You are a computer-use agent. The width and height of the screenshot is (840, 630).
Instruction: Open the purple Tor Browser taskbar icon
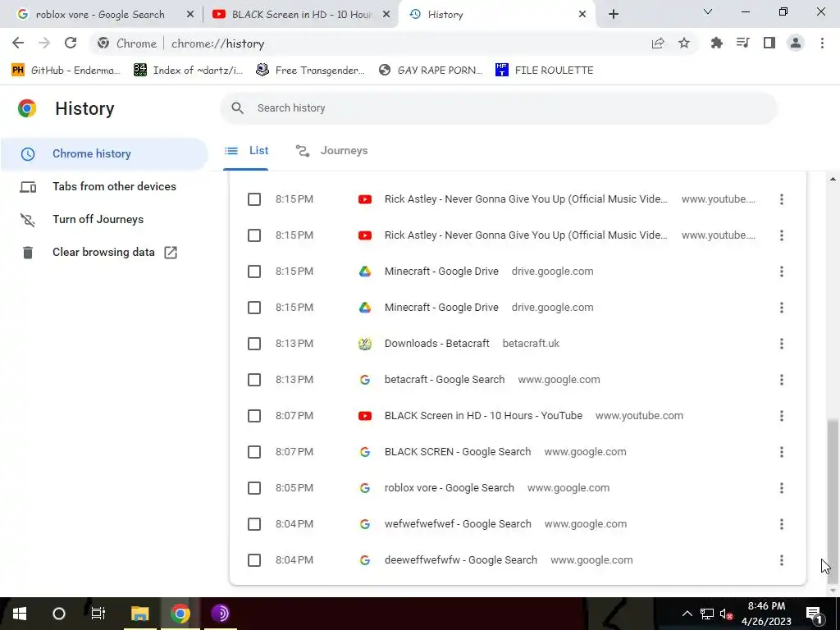[220, 614]
